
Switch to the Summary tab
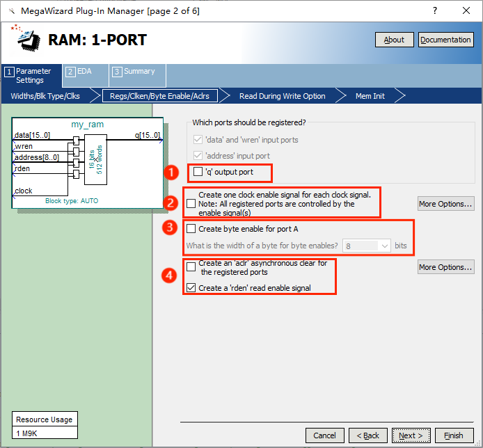(x=137, y=75)
